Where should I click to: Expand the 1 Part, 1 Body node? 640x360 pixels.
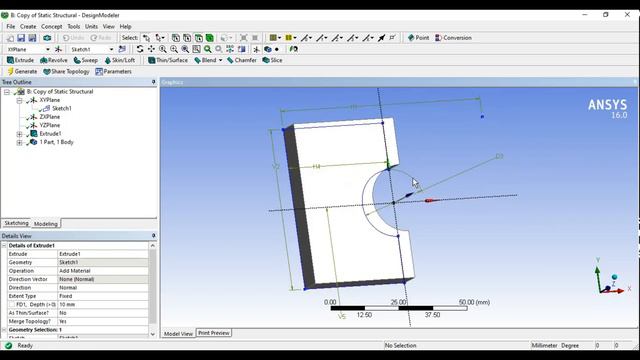click(19, 142)
